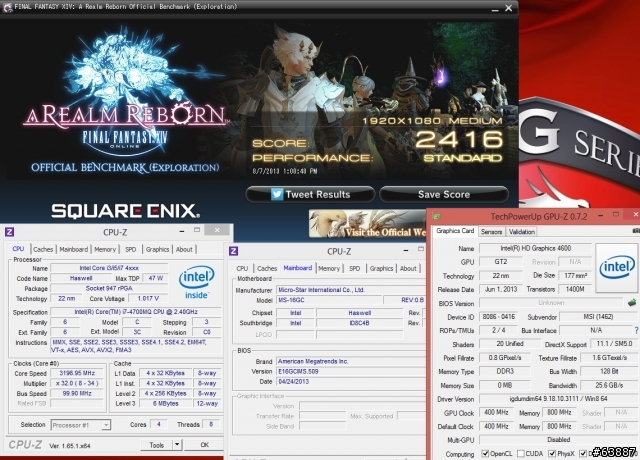This screenshot has width=640, height=460.
Task: Click the Level 3 cache value 6 MBytes
Action: (166, 403)
